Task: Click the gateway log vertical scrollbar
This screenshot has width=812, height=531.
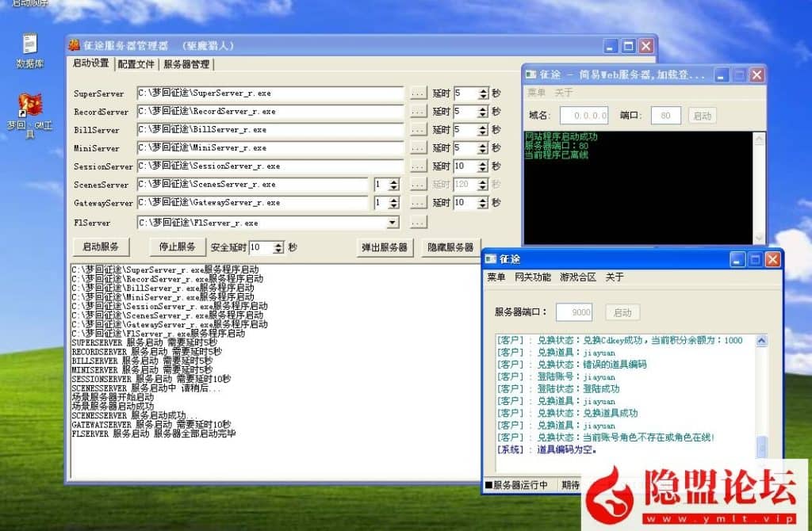Action: [x=761, y=396]
